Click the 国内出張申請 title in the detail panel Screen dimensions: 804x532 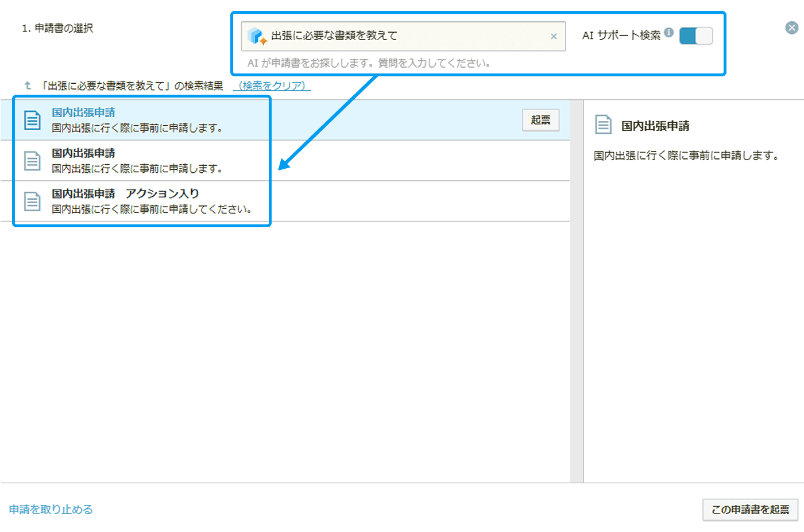655,126
